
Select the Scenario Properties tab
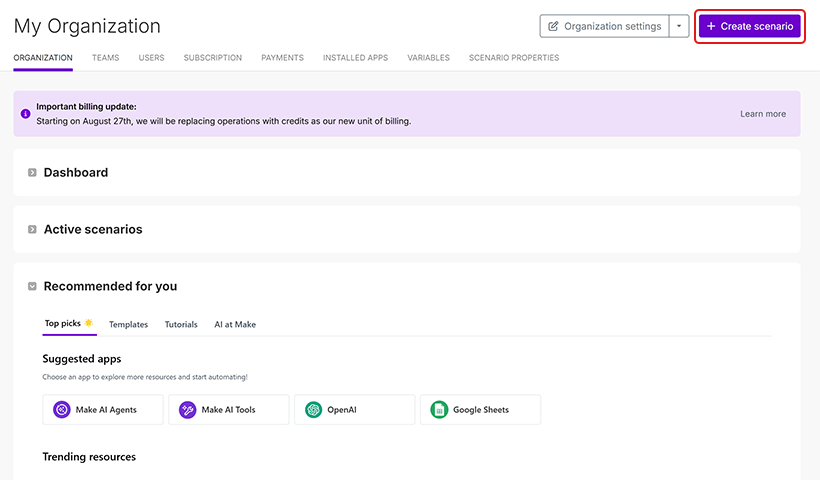513,58
